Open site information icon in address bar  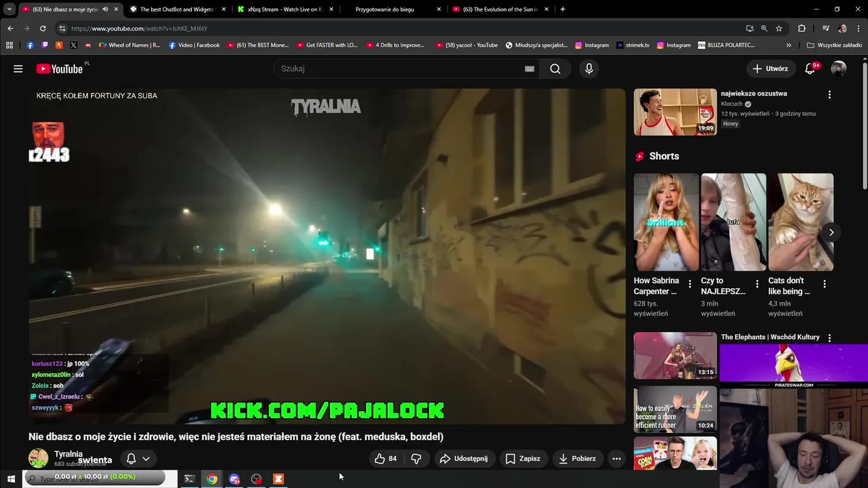point(62,28)
